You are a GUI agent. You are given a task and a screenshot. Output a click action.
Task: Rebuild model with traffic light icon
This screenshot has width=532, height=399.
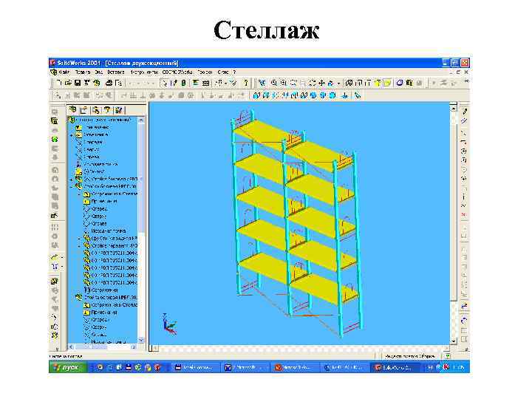tap(183, 83)
